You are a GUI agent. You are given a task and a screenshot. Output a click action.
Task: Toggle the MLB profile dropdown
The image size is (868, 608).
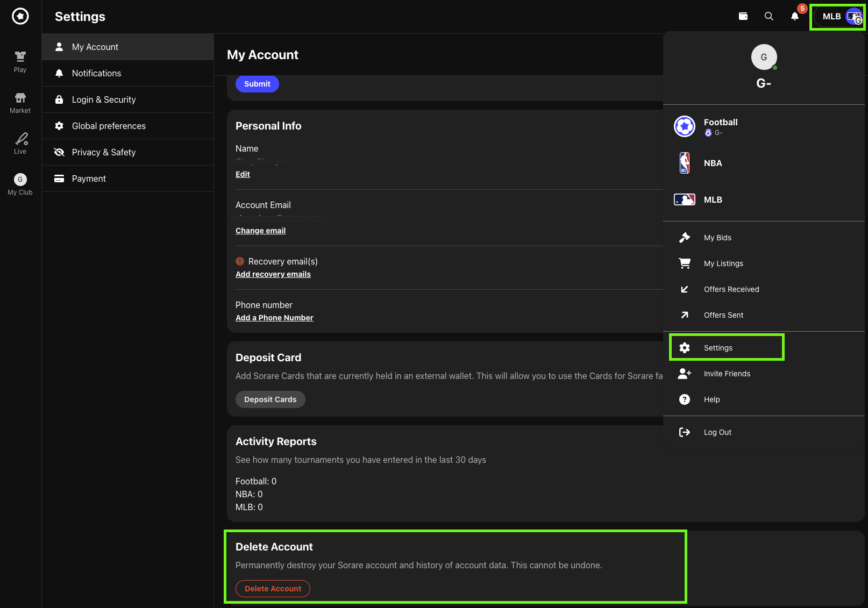point(837,17)
